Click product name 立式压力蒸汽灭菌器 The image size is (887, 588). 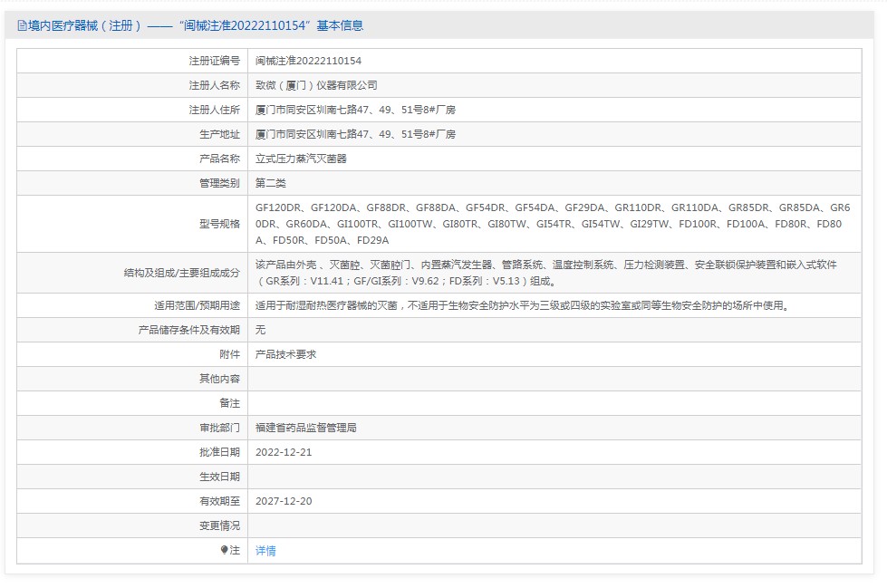[x=301, y=159]
